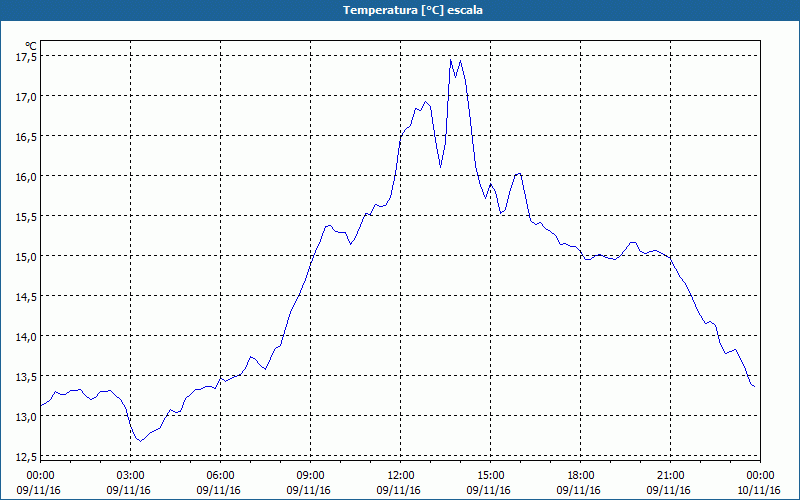The width and height of the screenshot is (800, 500).
Task: Select the 15,5 y-axis label
Action: coord(27,217)
